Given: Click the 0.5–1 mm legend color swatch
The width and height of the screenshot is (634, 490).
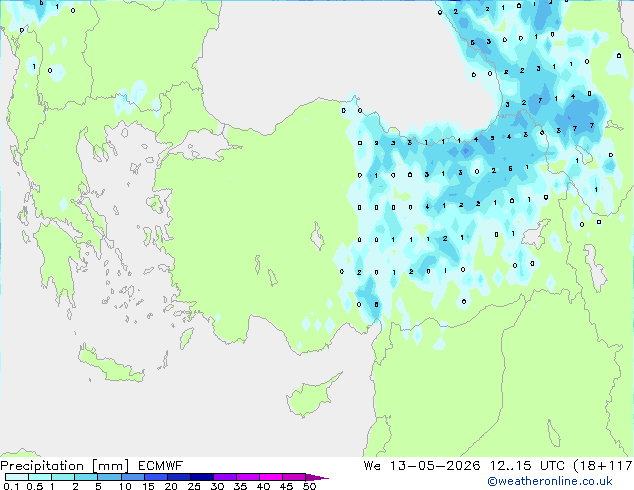Looking at the screenshot, I should pyautogui.click(x=40, y=477).
